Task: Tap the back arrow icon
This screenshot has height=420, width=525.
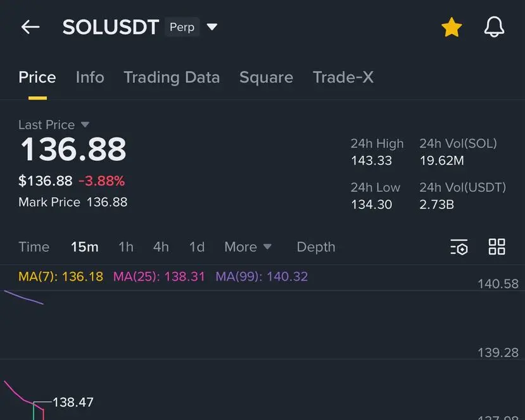Action: 30,27
